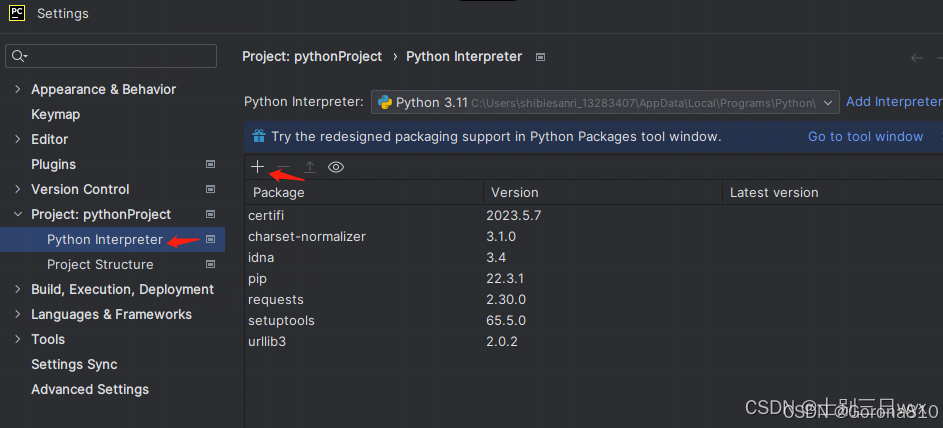The width and height of the screenshot is (943, 428).
Task: Click the back navigation arrow
Action: pos(916,58)
